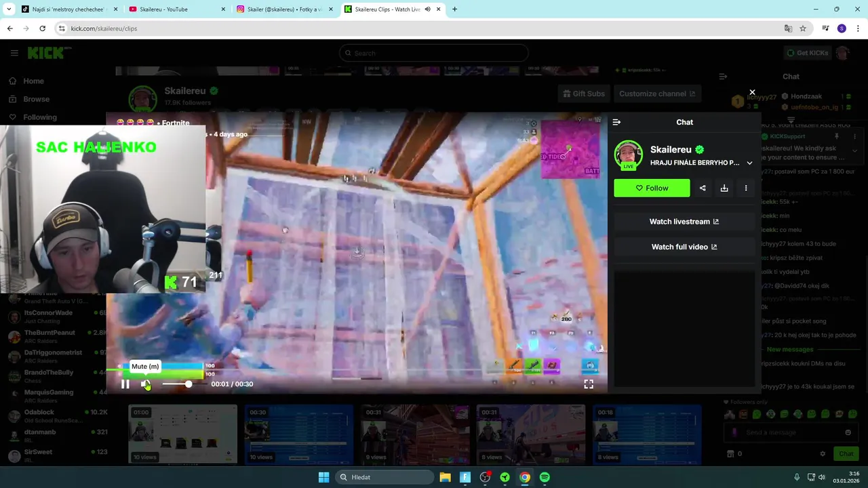Click the translate page icon
Screen dimensions: 868x488
pyautogui.click(x=788, y=28)
